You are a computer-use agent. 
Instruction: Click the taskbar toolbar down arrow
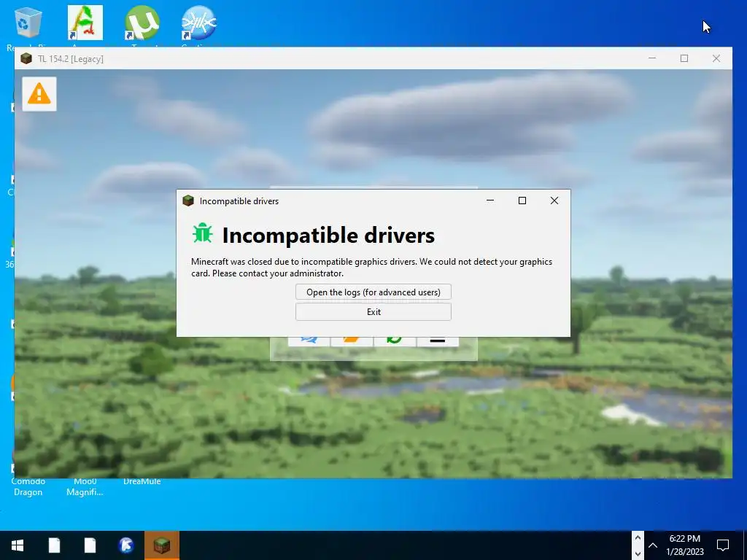pyautogui.click(x=638, y=553)
